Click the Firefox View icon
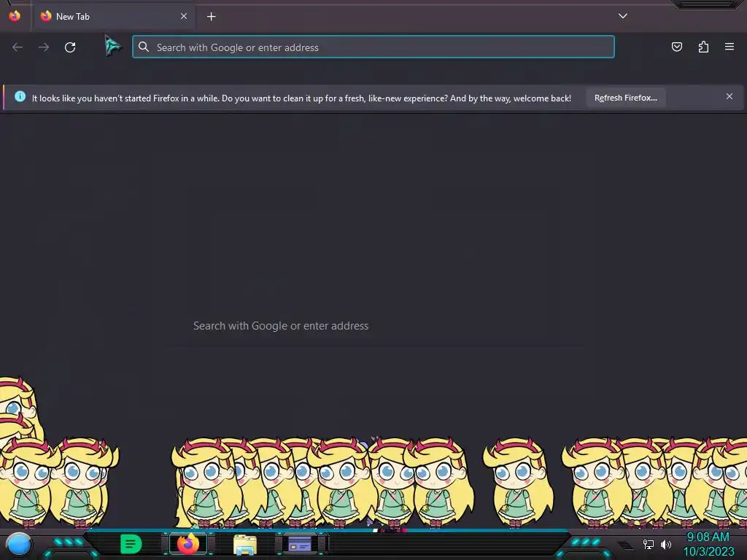 pos(15,16)
